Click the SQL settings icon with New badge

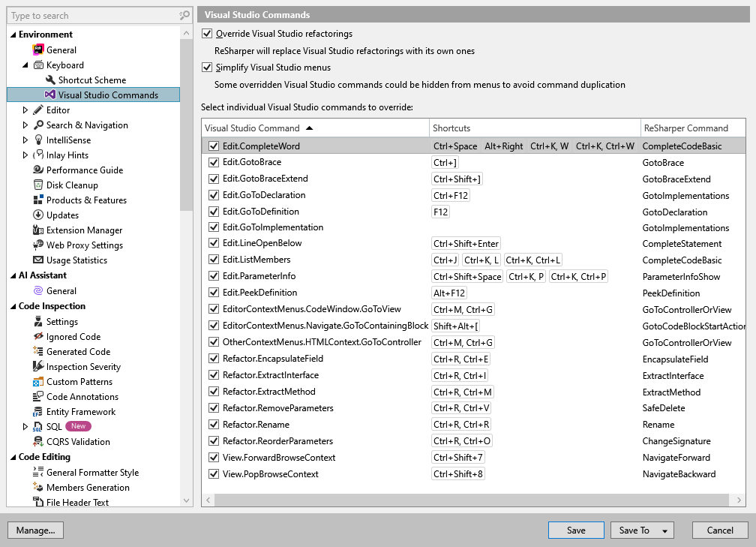pos(36,426)
